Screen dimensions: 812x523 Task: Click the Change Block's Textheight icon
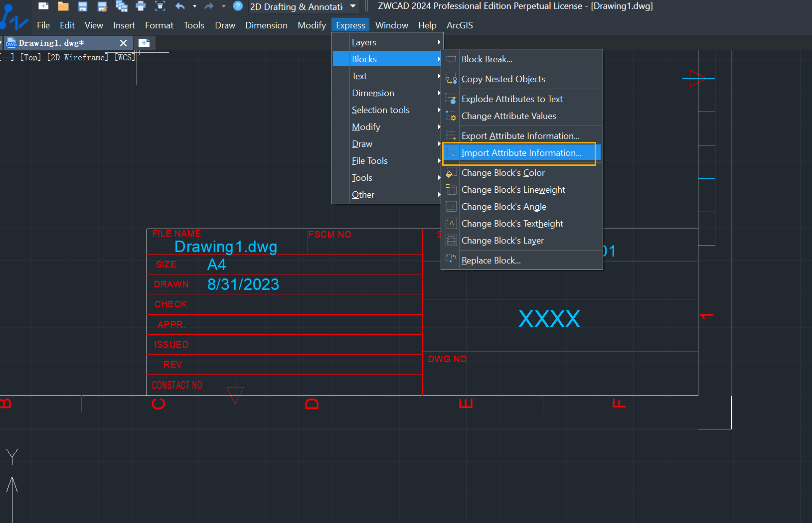451,224
